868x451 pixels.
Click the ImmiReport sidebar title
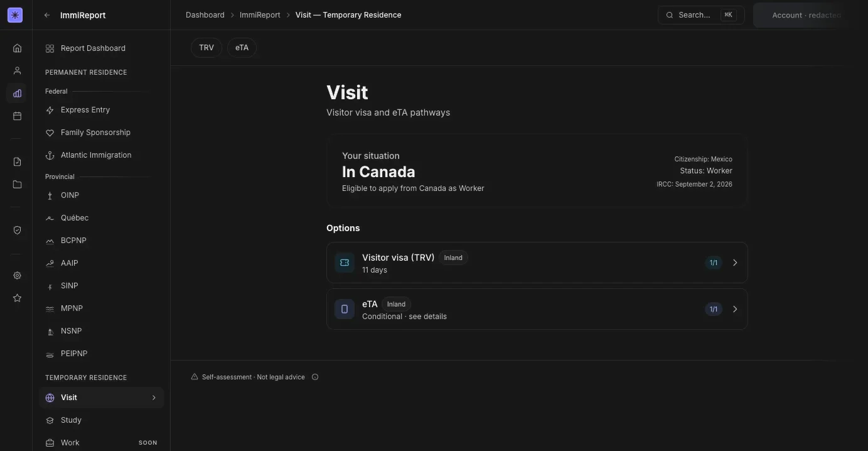[x=83, y=15]
